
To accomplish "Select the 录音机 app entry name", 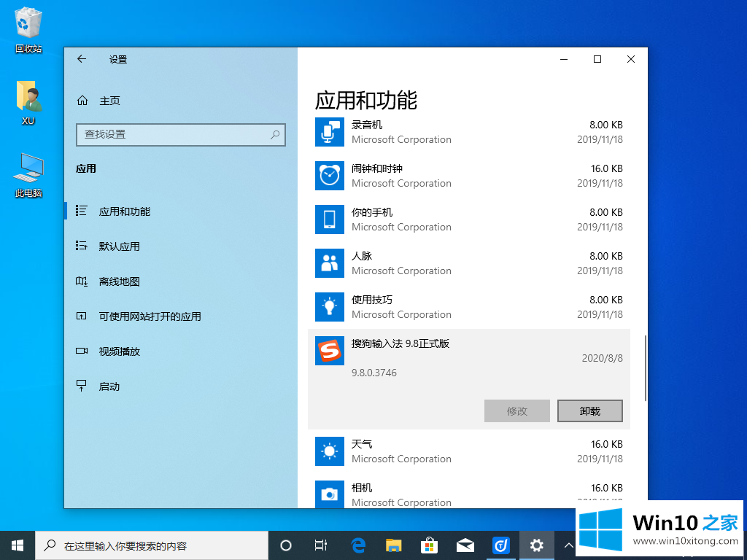I will coord(367,125).
